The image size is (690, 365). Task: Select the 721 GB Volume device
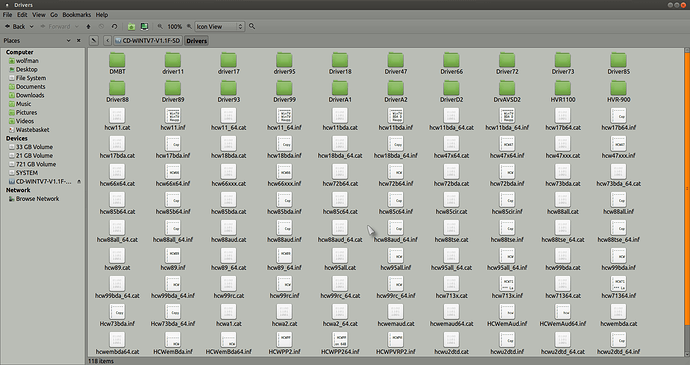pos(36,164)
